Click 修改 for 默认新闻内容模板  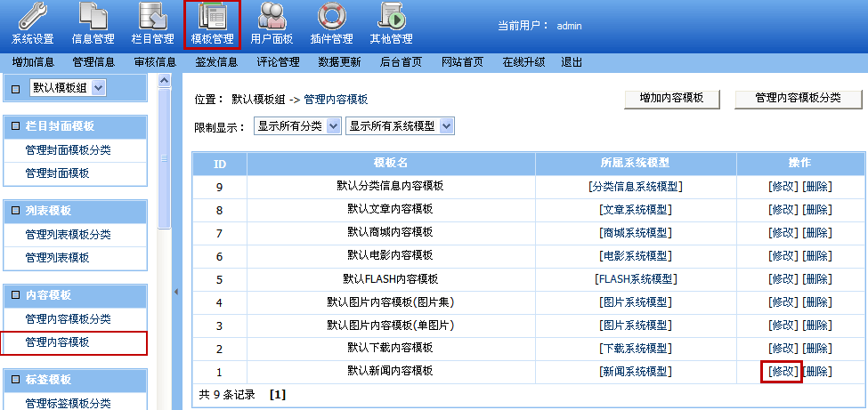(782, 371)
